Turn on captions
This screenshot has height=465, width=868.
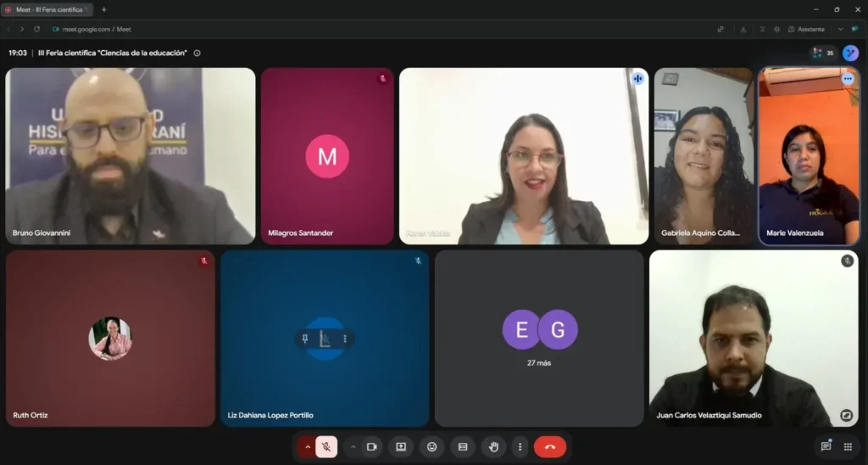point(463,446)
